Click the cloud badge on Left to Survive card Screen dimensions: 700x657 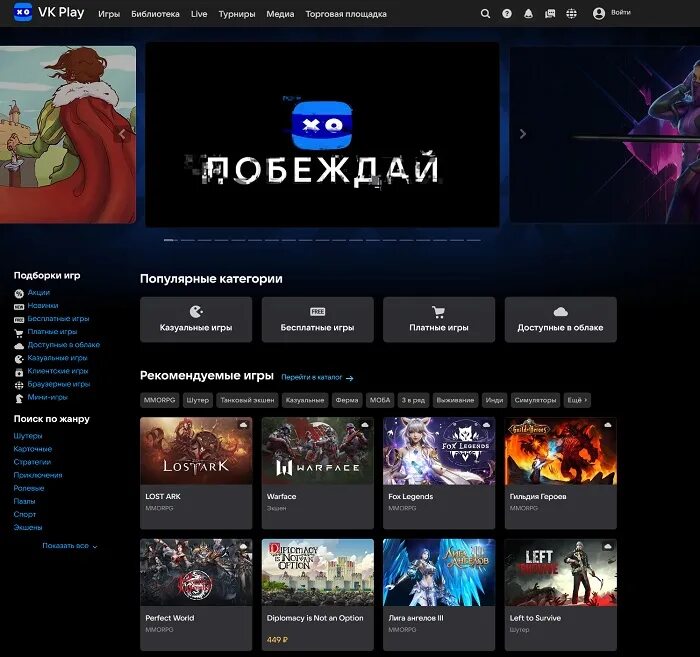tap(608, 546)
